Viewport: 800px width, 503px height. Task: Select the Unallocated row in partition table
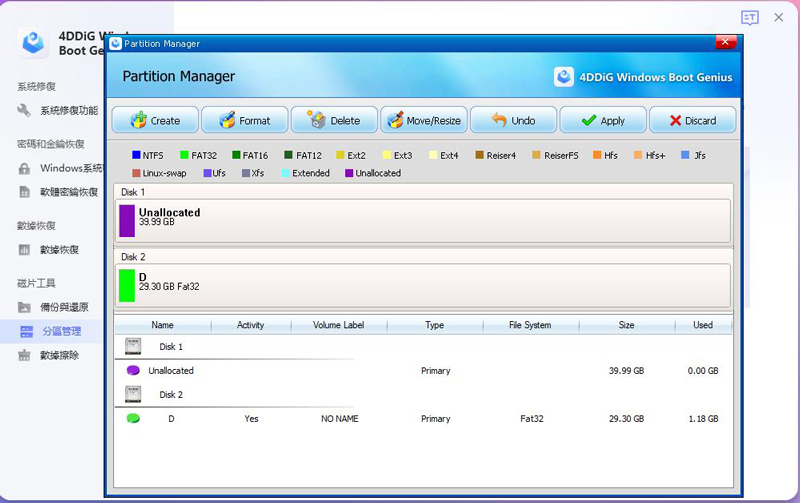pos(171,370)
